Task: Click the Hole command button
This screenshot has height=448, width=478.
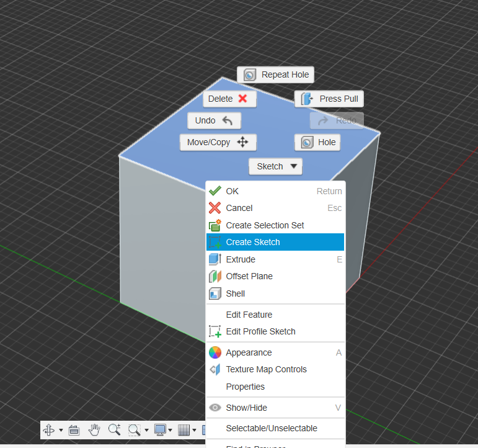Action: pyautogui.click(x=317, y=142)
